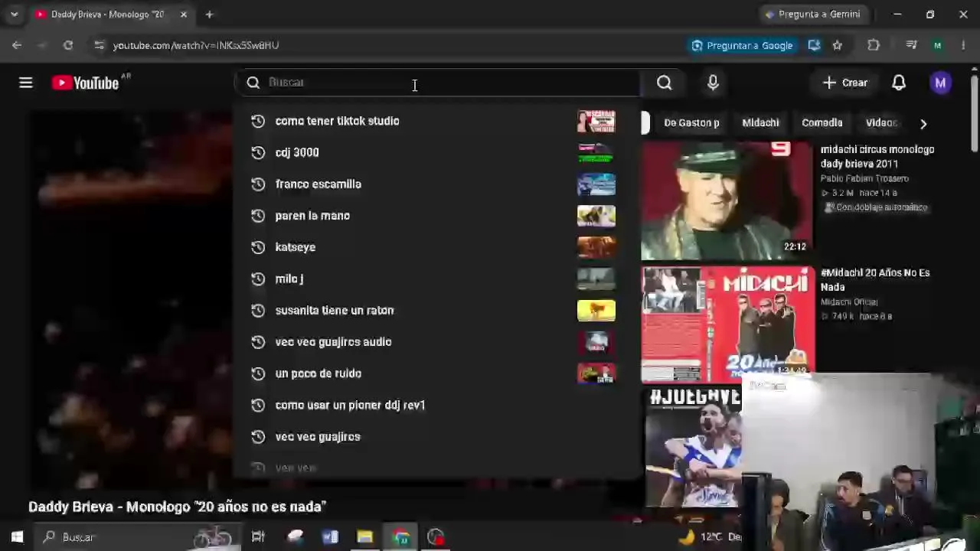Open the Chrome three-dot menu
The image size is (980, 551).
click(963, 45)
